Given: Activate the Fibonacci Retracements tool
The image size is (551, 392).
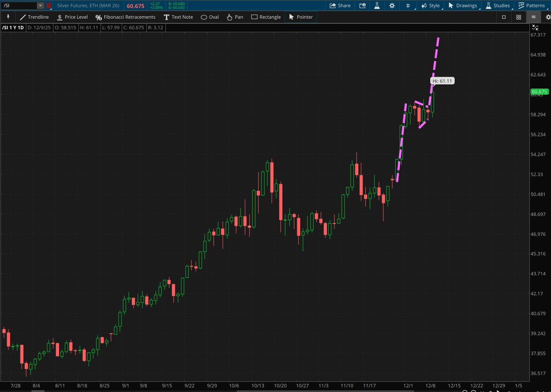Looking at the screenshot, I should pyautogui.click(x=125, y=17).
